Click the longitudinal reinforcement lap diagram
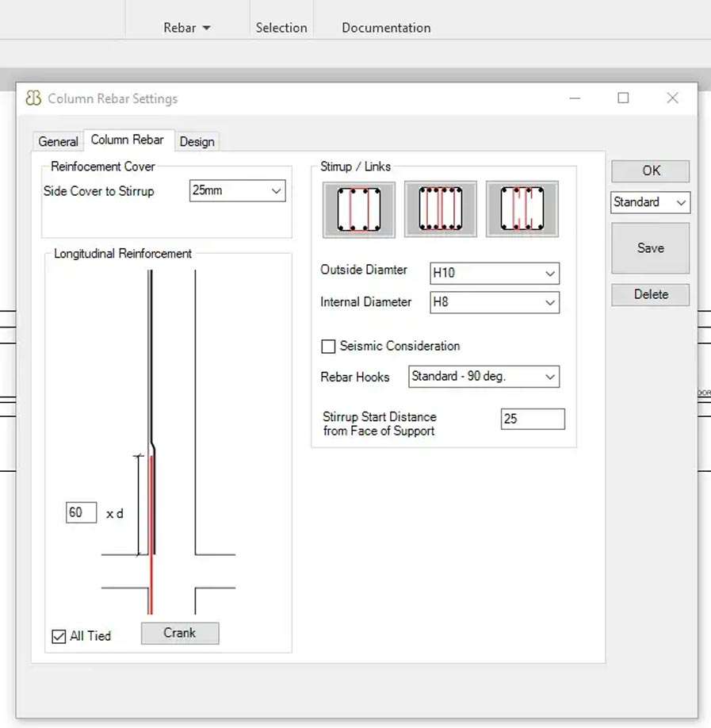711x728 pixels. click(169, 444)
